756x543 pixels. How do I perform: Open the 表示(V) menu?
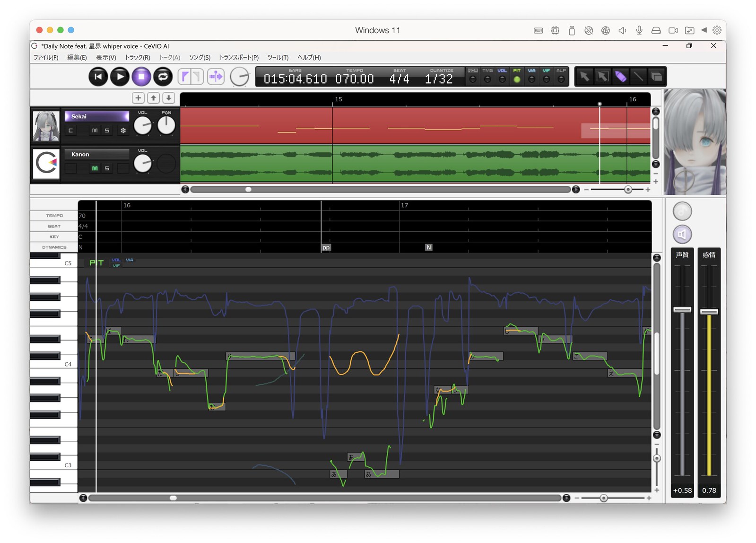106,57
